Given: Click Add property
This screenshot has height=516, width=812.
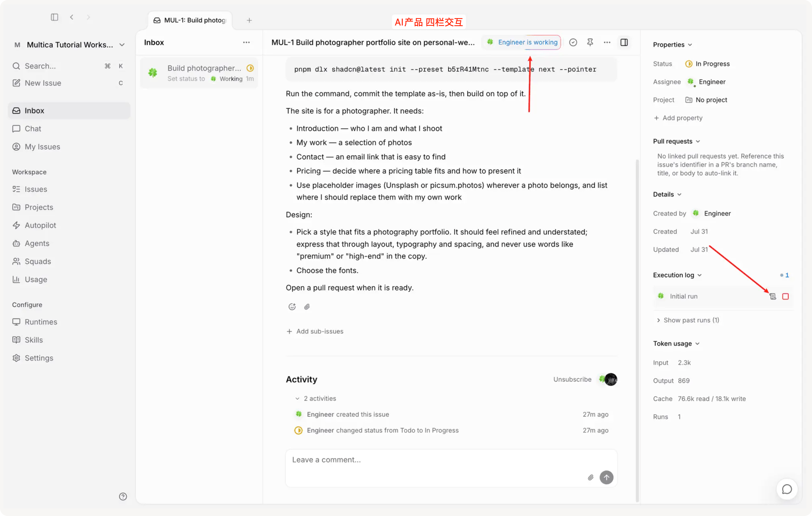Looking at the screenshot, I should [678, 118].
